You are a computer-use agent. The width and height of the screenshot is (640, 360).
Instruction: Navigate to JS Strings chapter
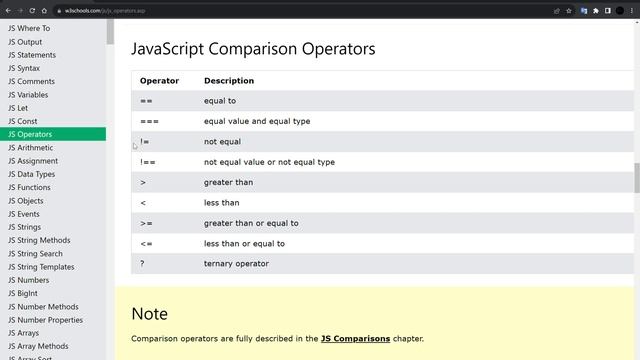[24, 227]
